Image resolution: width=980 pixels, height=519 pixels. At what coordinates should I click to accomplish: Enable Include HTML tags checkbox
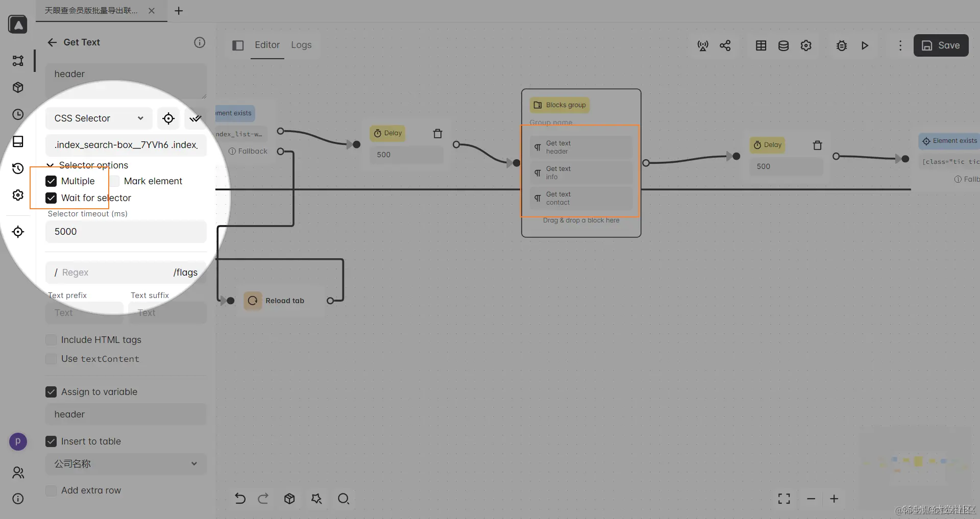coord(51,340)
